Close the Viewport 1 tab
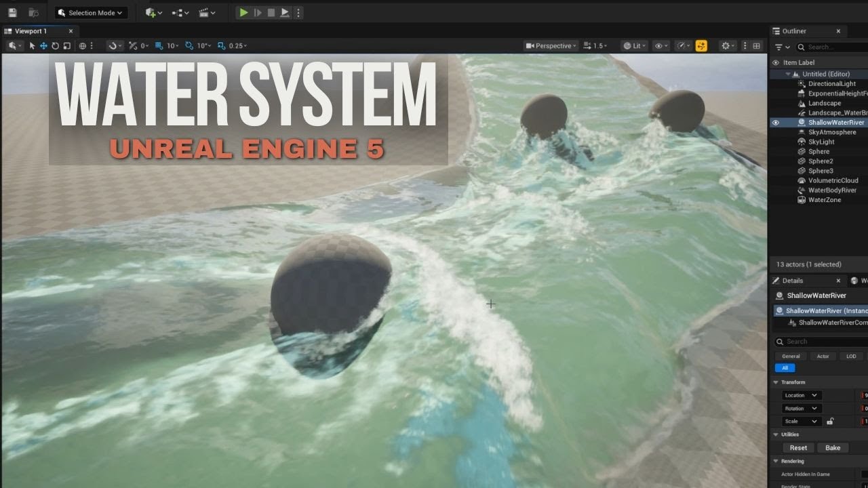This screenshot has width=868, height=488. click(x=71, y=31)
